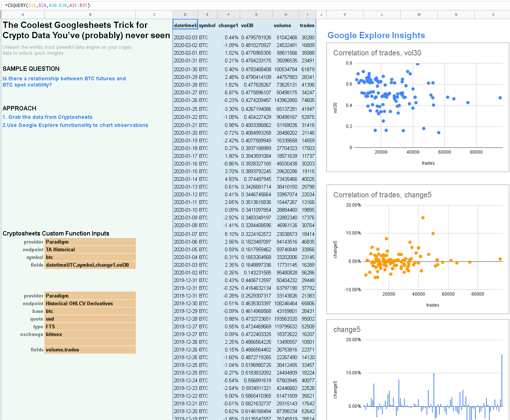The image size is (510, 420).
Task: Select the 'volume,trades' fields cell
Action: pyautogui.click(x=90, y=350)
